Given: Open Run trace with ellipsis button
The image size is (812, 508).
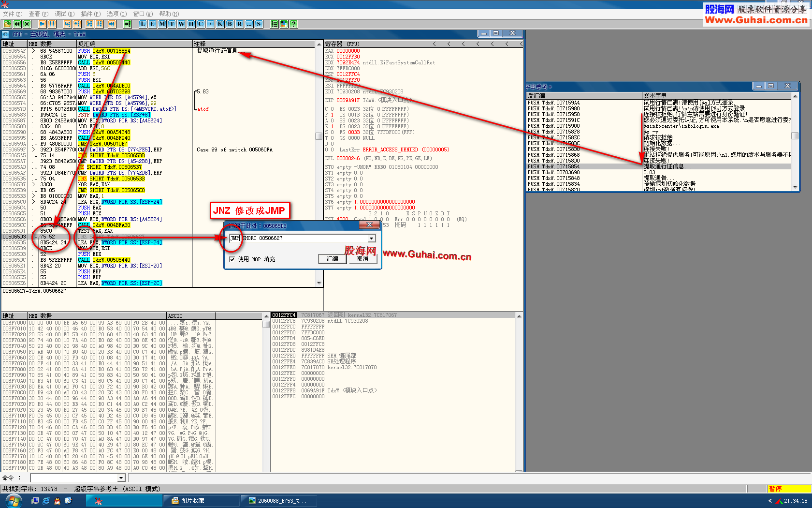Looking at the screenshot, I should (x=249, y=24).
